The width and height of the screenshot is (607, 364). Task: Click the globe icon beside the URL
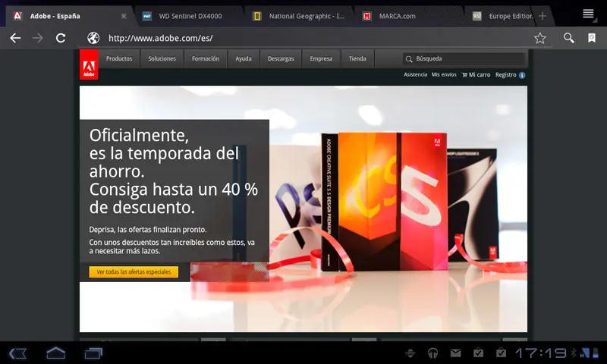[x=93, y=38]
